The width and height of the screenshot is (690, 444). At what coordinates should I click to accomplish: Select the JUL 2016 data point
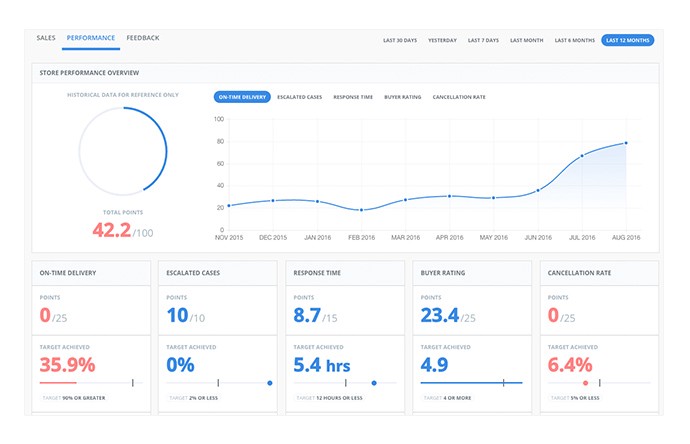tap(582, 156)
